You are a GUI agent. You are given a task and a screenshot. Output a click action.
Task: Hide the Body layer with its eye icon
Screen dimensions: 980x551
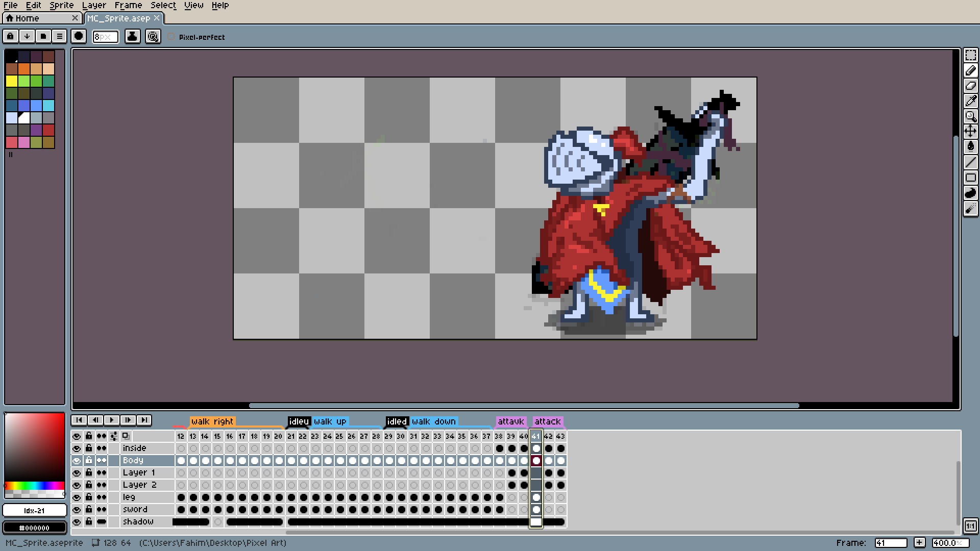pos(77,461)
